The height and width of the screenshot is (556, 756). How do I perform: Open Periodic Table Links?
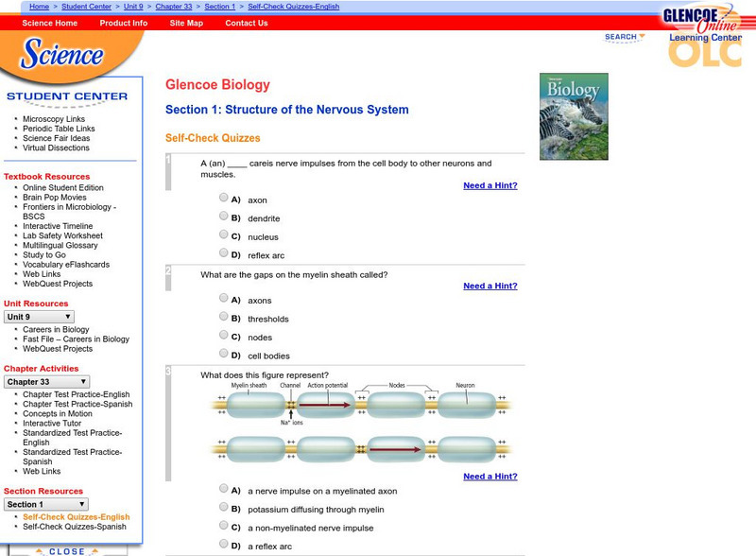59,129
